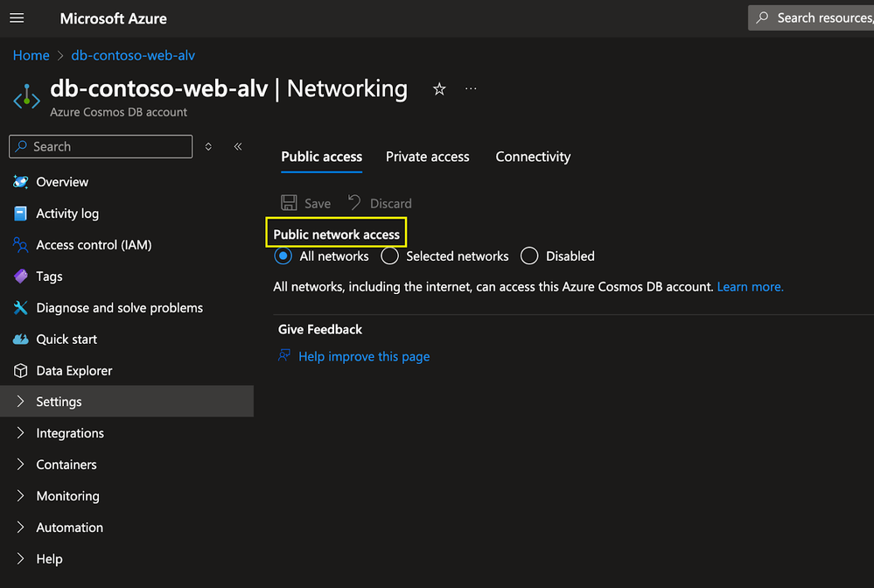Open the more options ellipsis
874x588 pixels.
coord(472,89)
